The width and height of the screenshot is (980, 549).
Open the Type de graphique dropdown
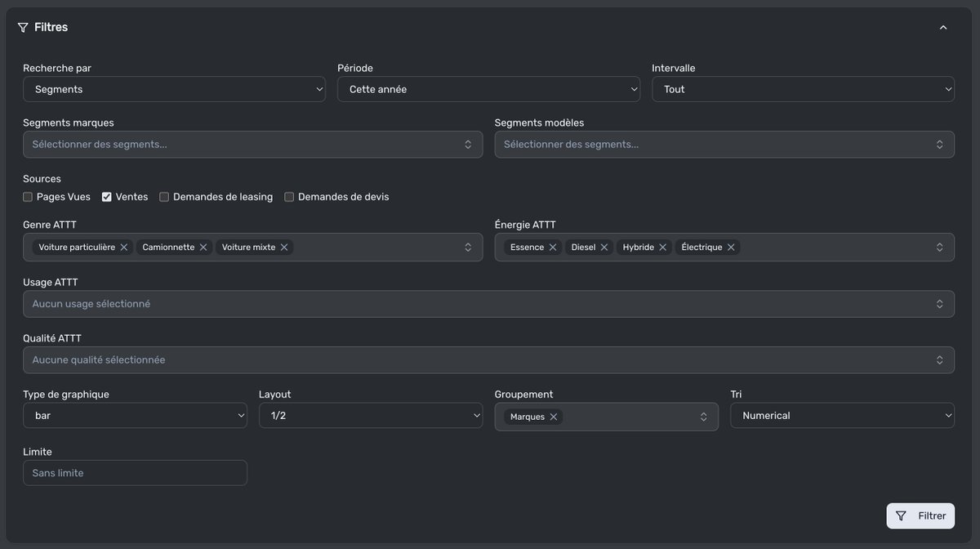[x=135, y=416]
